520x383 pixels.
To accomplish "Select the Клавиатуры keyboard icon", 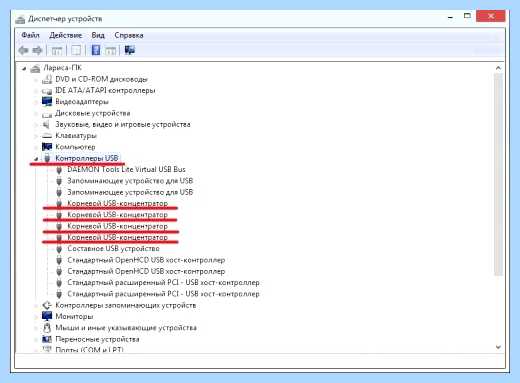I will (47, 136).
